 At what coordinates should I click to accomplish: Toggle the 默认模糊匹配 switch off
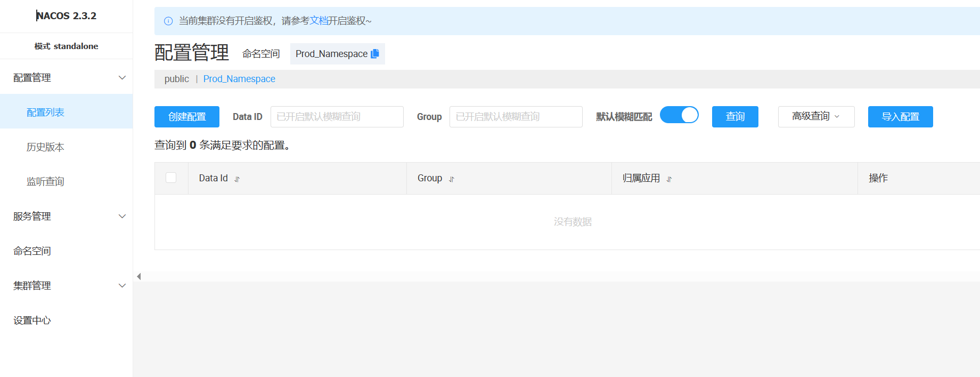tap(679, 115)
